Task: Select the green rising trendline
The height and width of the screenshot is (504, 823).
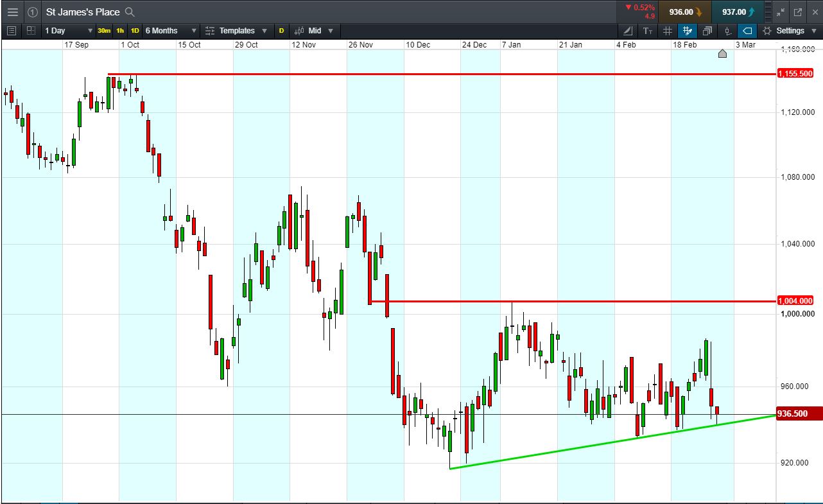Action: point(613,442)
